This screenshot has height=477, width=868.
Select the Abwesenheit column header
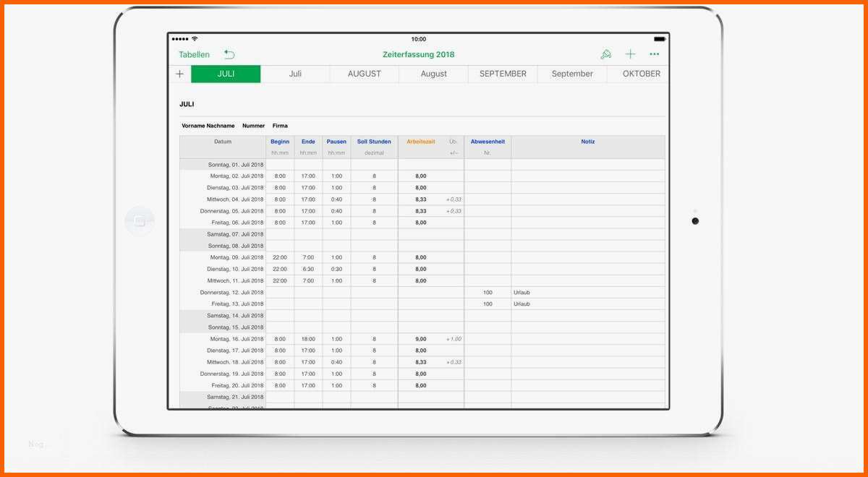[488, 142]
